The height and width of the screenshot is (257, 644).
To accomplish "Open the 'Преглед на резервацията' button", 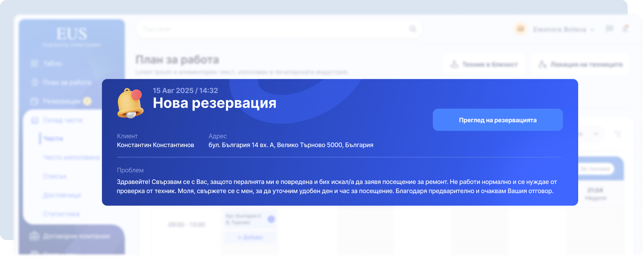I will [x=497, y=120].
